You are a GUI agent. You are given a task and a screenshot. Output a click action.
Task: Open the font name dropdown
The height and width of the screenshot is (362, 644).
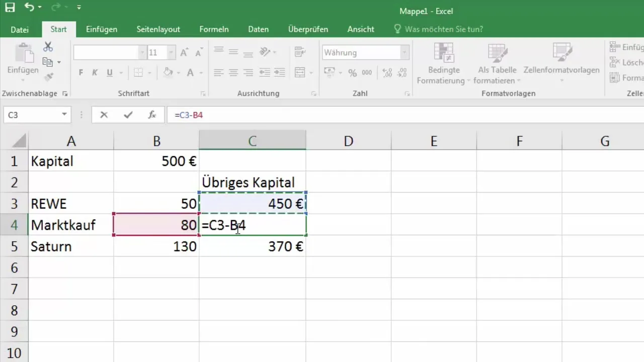pyautogui.click(x=142, y=53)
